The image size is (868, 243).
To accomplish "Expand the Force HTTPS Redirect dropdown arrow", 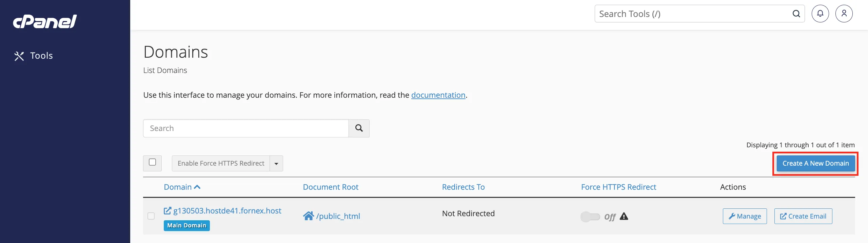I will click(x=276, y=163).
